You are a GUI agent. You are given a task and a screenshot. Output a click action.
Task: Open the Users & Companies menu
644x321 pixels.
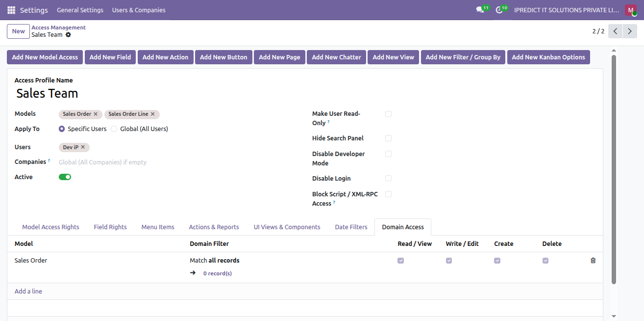tap(139, 10)
